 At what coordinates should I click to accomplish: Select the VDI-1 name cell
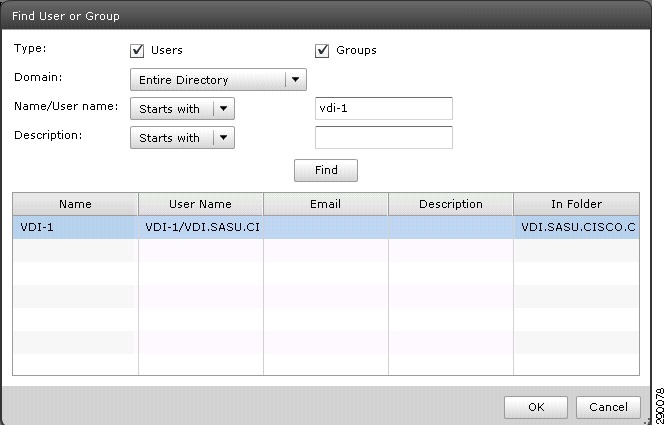(75, 227)
